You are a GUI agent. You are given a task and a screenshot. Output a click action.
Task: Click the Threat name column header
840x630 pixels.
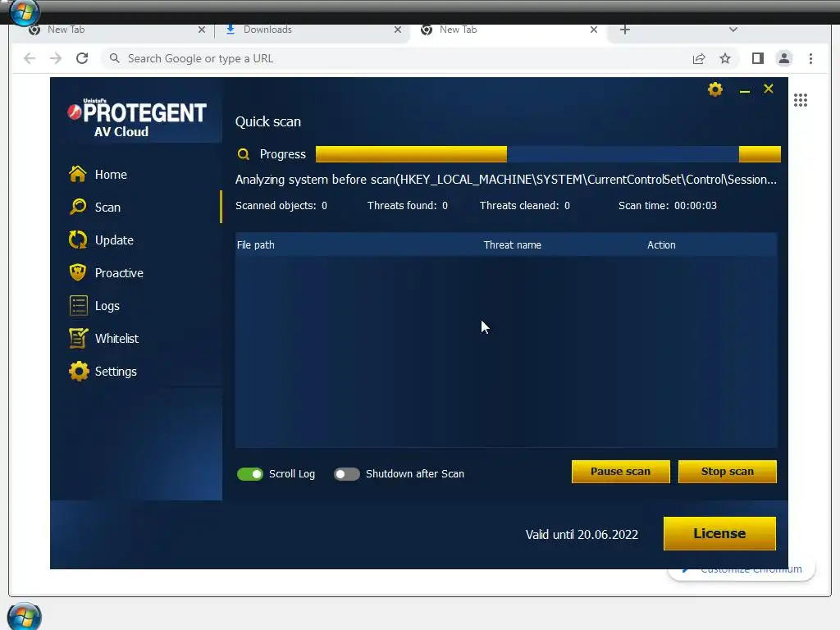pos(512,244)
